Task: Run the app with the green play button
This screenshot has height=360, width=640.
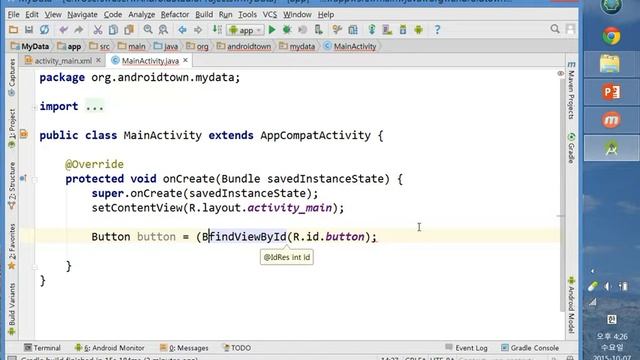Action: [x=272, y=30]
